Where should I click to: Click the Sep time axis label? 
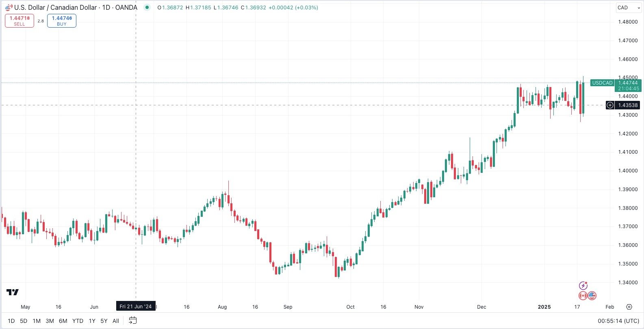coord(288,307)
